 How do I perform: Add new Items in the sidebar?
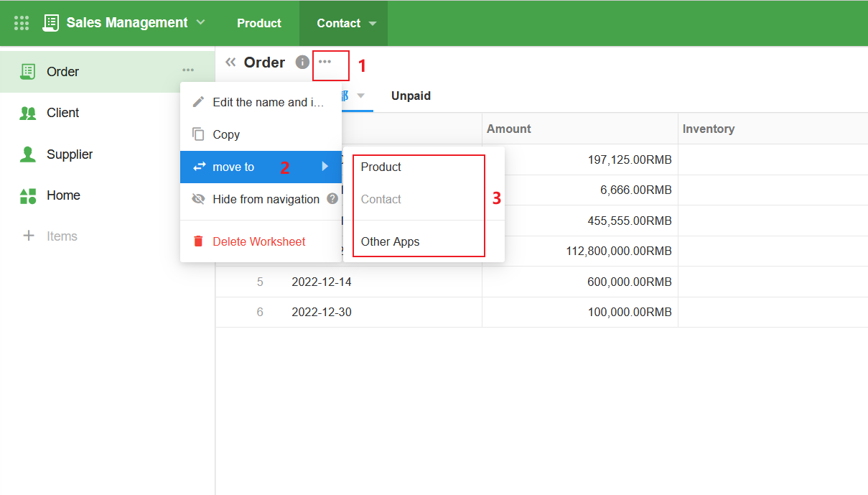[50, 236]
